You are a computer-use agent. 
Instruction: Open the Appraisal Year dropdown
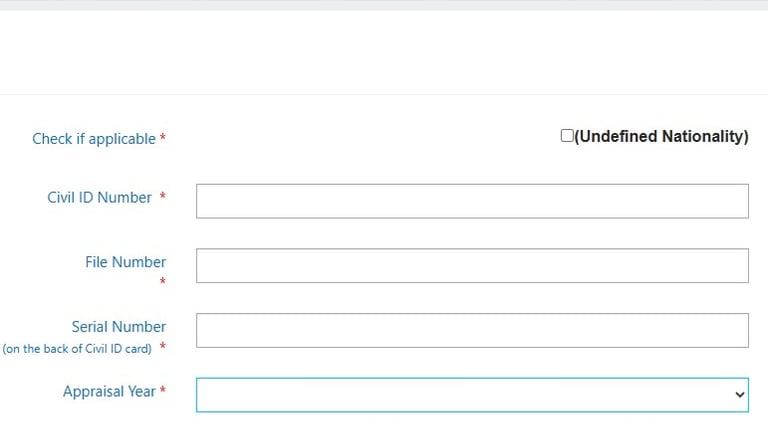472,395
